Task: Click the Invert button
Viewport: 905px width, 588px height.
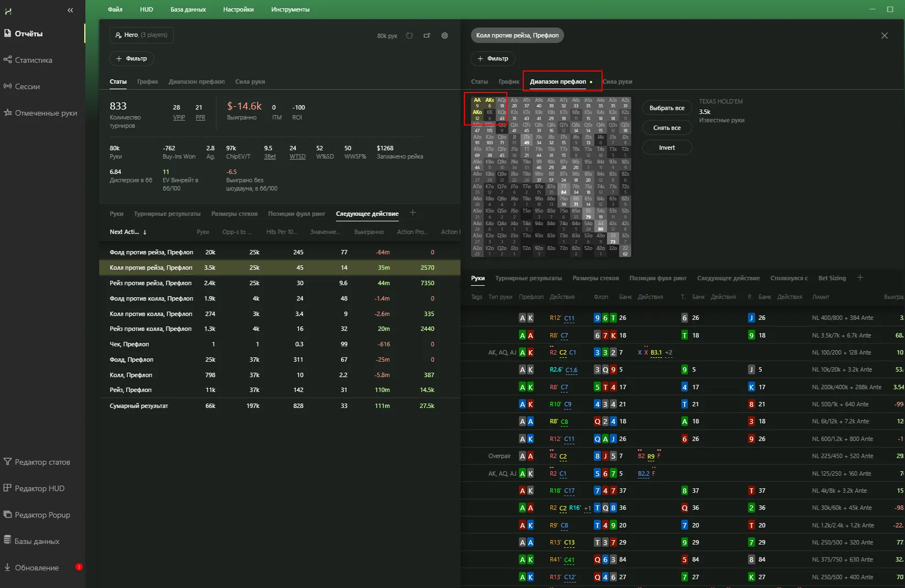Action: (666, 148)
